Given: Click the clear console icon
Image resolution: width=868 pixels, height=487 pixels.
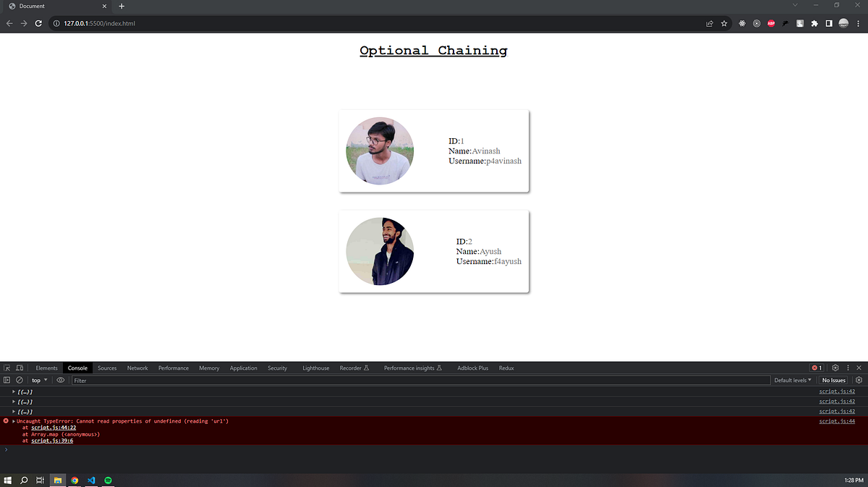Looking at the screenshot, I should pos(19,380).
